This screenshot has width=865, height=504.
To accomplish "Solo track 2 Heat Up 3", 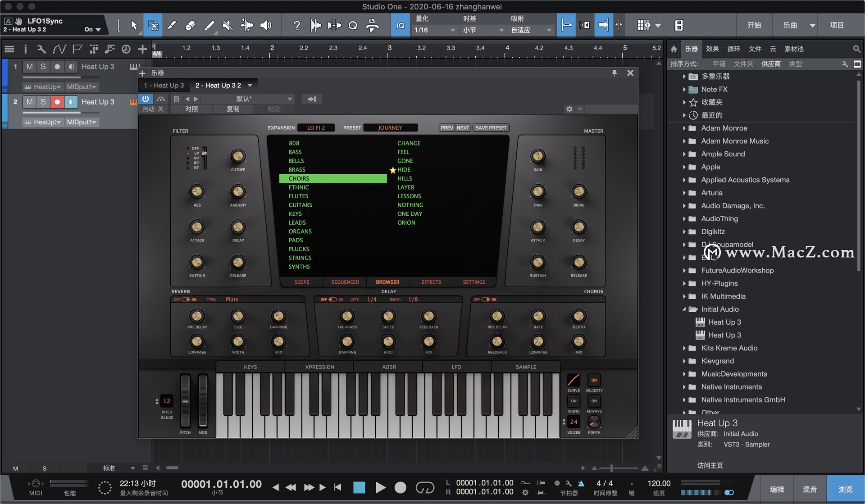I will pos(43,102).
